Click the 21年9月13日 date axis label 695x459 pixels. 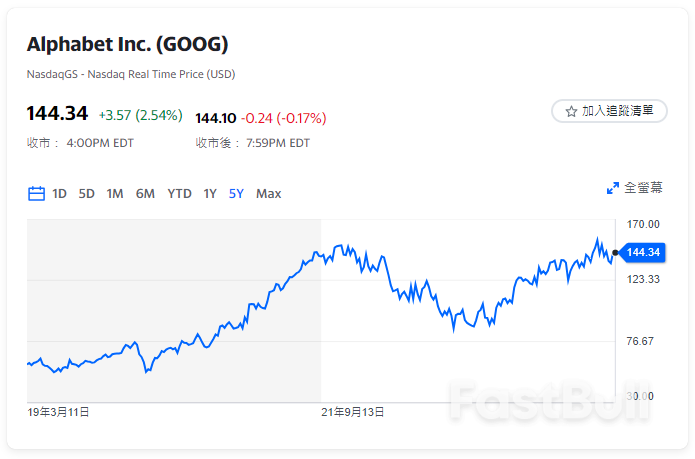[352, 412]
